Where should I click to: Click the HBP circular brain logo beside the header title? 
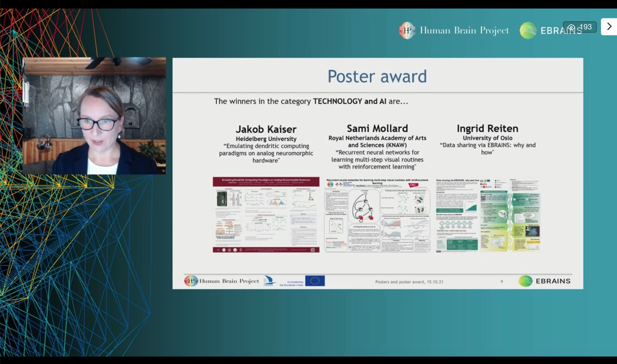(x=406, y=30)
